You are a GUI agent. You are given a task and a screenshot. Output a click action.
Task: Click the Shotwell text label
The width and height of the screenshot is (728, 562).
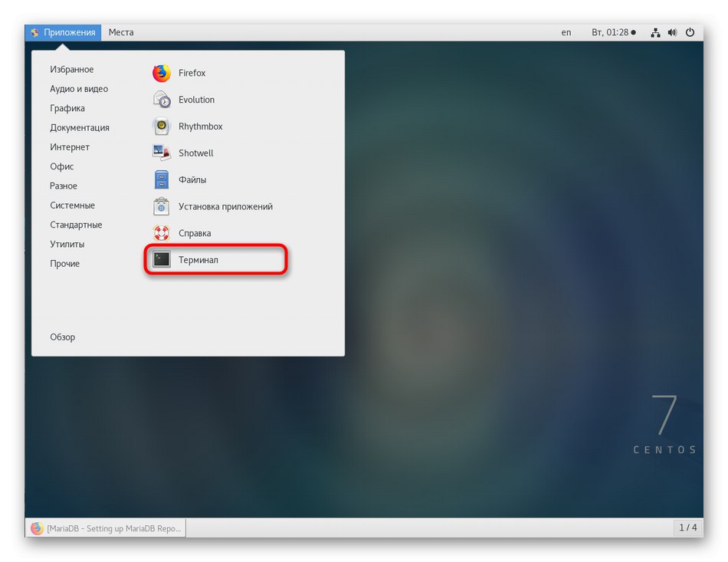click(x=196, y=153)
